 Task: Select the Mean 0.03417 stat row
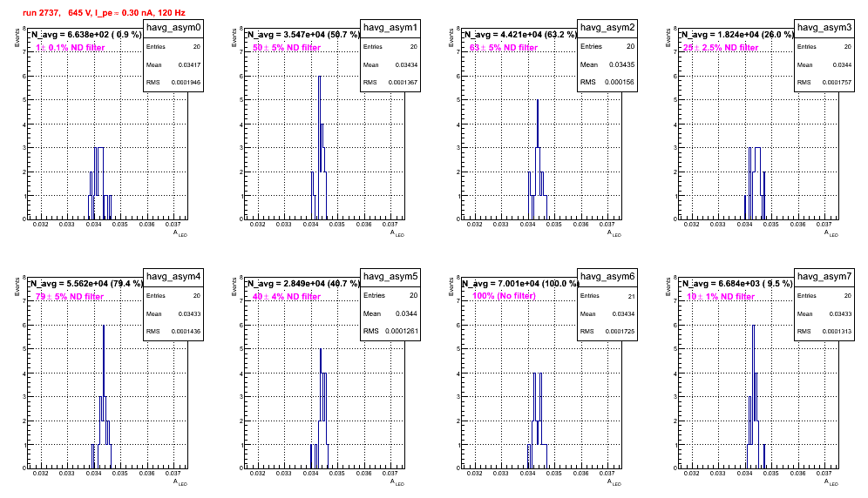click(x=173, y=64)
